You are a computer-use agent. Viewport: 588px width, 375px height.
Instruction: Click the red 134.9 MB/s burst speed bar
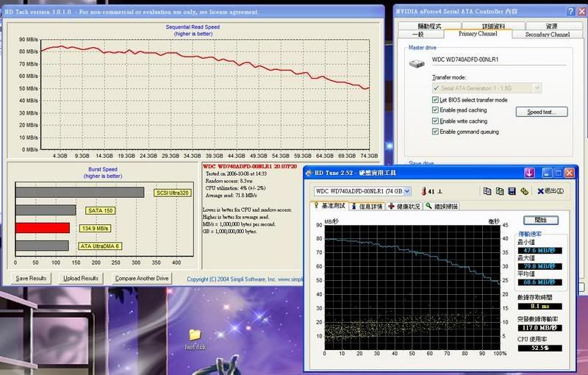(x=43, y=228)
